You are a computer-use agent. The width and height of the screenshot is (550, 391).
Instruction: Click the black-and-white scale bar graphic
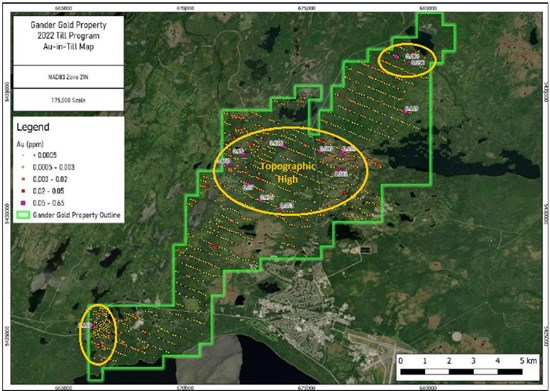461,372
